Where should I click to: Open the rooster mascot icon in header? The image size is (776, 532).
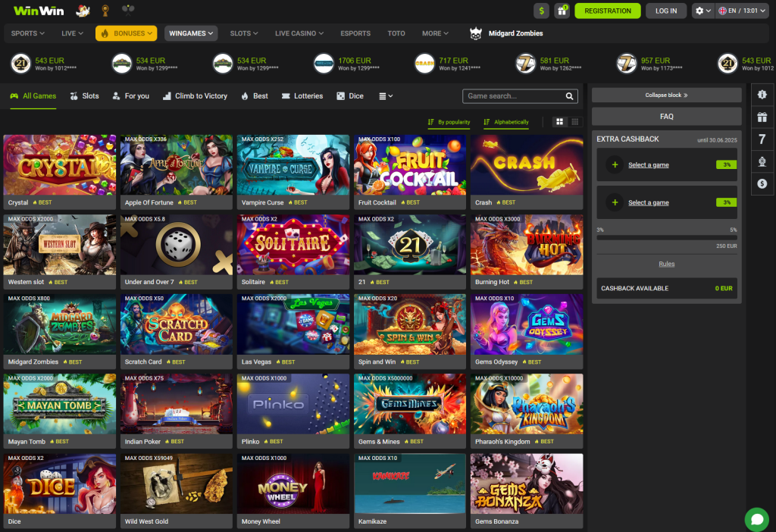pyautogui.click(x=83, y=11)
